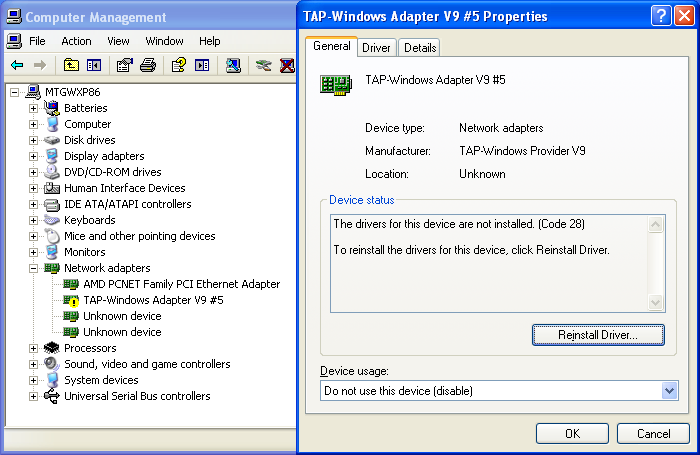Select AMD PCNET Family PCI Ethernet Adapter

pyautogui.click(x=181, y=284)
